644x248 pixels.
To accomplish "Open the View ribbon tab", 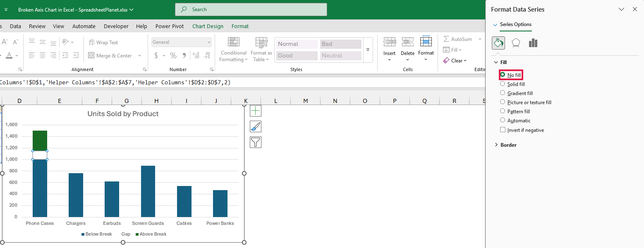I will pyautogui.click(x=59, y=26).
